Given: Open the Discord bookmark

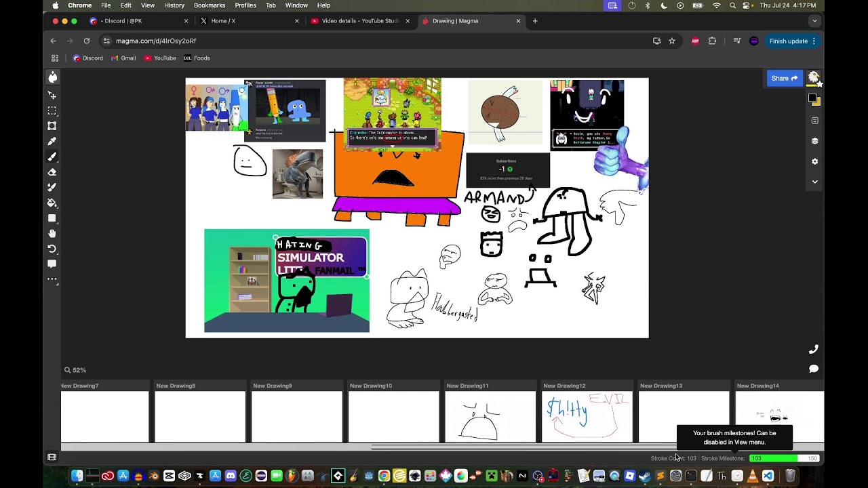Looking at the screenshot, I should pyautogui.click(x=88, y=58).
